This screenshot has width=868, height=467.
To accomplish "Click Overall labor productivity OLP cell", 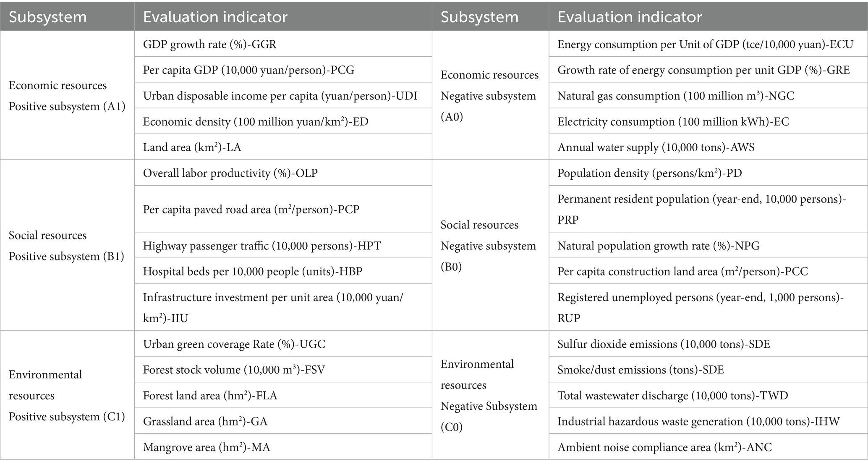I will [283, 173].
